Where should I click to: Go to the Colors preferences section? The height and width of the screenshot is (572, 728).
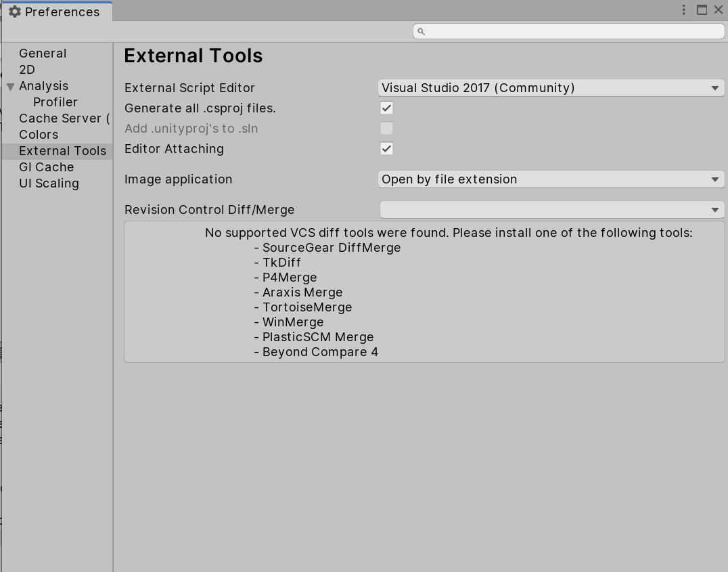tap(39, 135)
